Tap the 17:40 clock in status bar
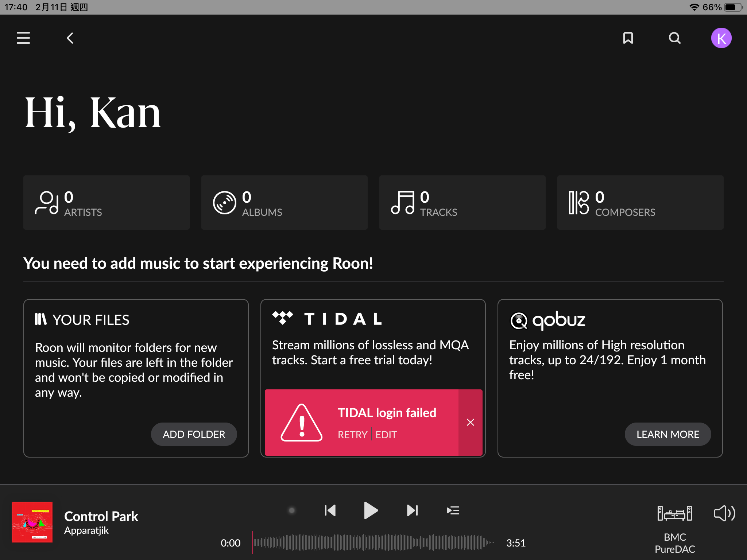 (x=16, y=7)
